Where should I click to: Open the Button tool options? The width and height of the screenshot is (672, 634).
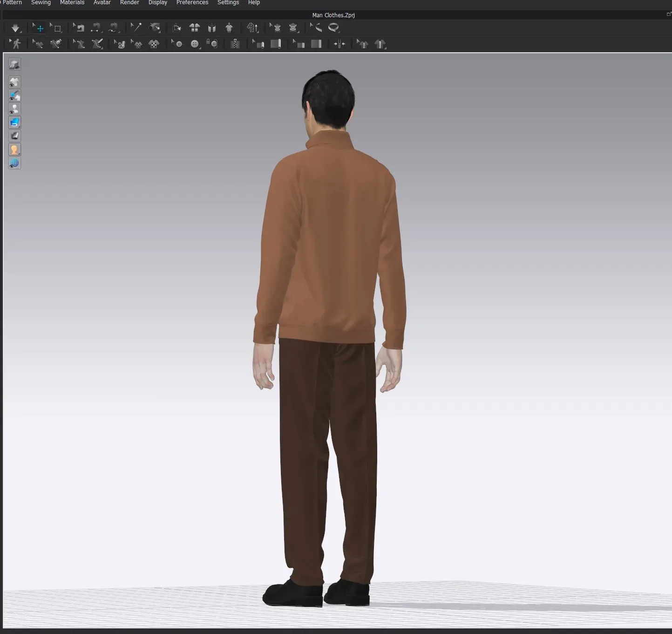point(195,44)
